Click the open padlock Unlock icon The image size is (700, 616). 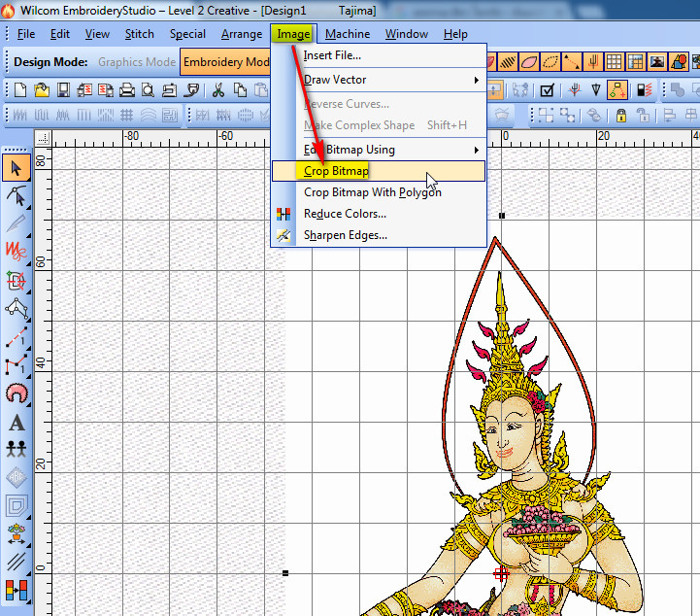point(643,116)
